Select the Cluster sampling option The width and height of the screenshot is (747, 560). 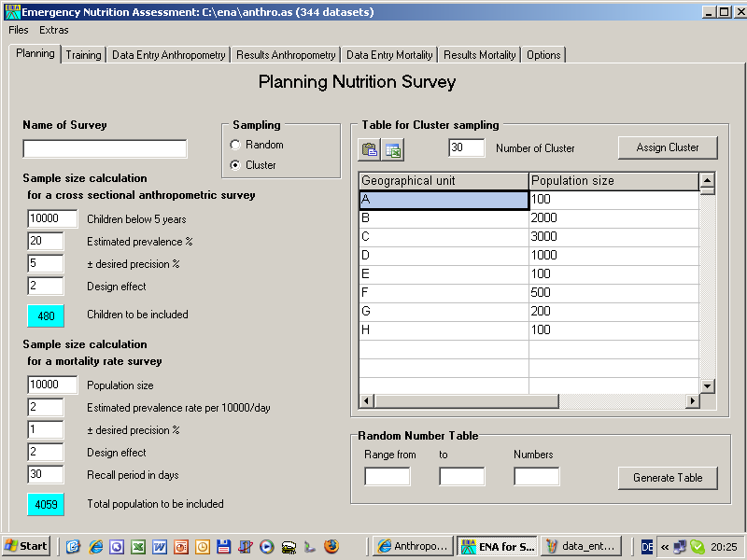235,165
